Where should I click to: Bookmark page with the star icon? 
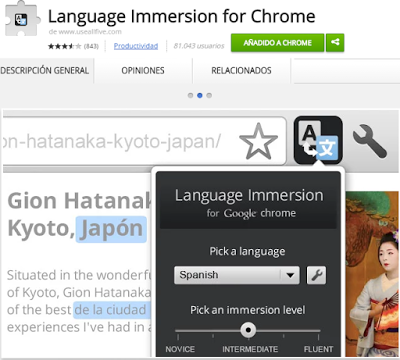[x=258, y=141]
